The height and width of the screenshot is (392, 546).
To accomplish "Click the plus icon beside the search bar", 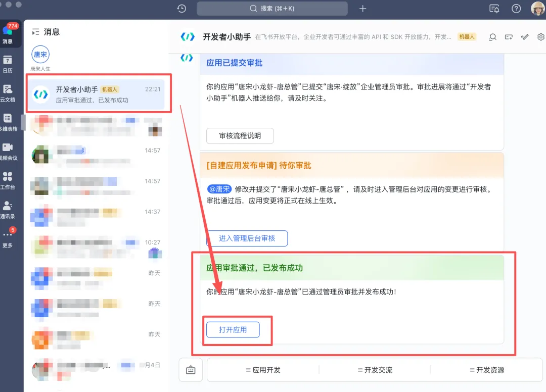I will pyautogui.click(x=362, y=9).
